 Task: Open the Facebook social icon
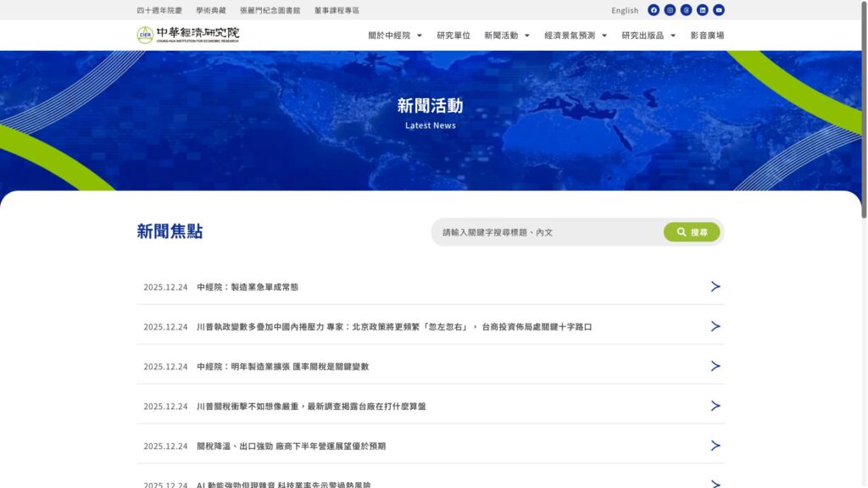click(x=654, y=10)
